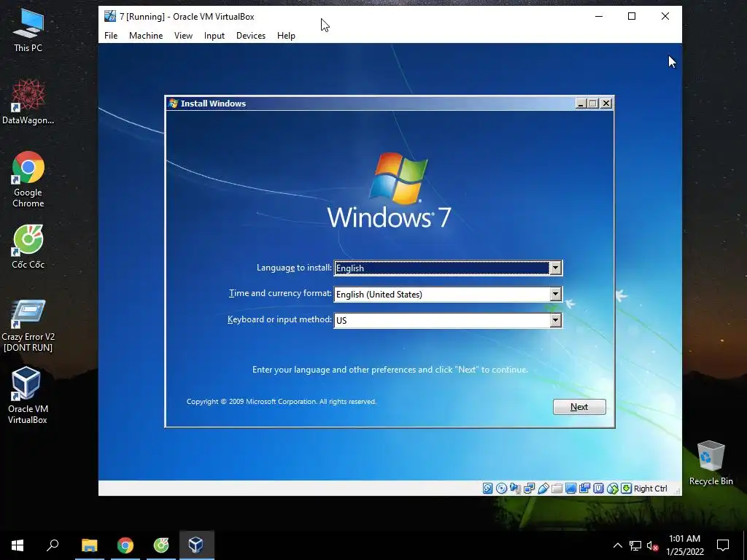Viewport: 747px width, 560px height.
Task: Click the optical disk indicator icon
Action: tap(501, 488)
